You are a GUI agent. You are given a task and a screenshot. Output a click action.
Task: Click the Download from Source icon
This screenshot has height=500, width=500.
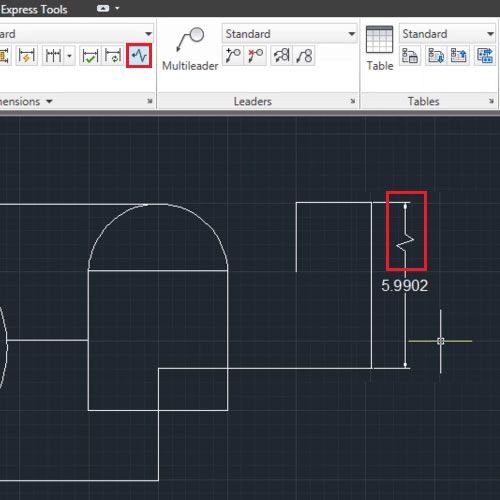pos(436,55)
